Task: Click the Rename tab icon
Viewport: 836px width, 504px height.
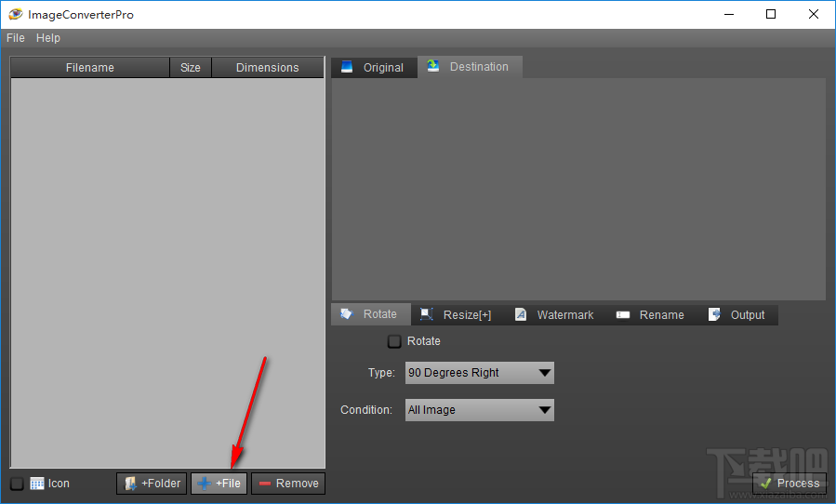Action: coord(623,314)
